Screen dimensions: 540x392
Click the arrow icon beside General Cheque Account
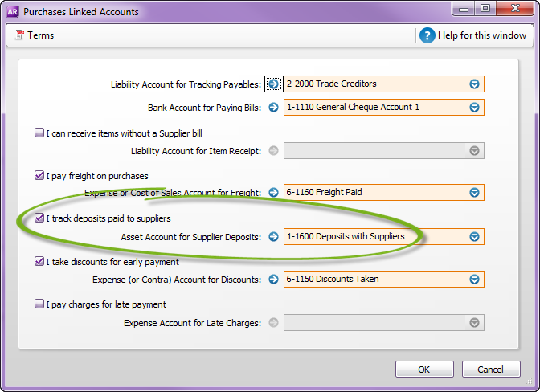point(273,107)
